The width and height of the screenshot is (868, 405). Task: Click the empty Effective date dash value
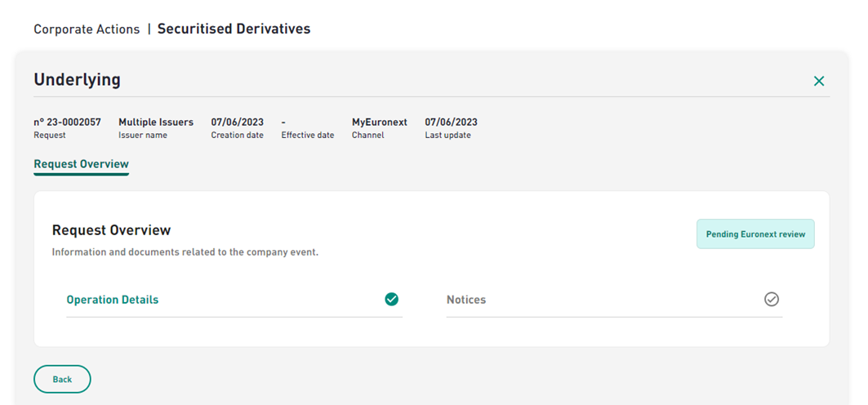pos(283,122)
